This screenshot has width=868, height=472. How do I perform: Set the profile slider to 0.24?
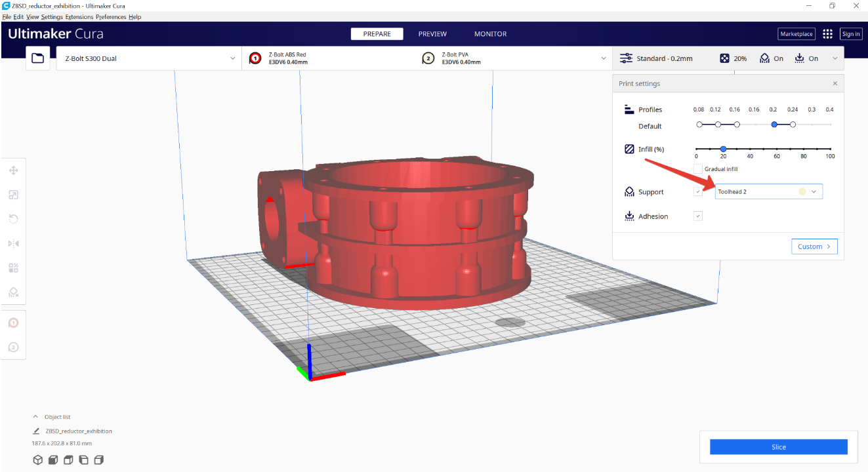(793, 125)
